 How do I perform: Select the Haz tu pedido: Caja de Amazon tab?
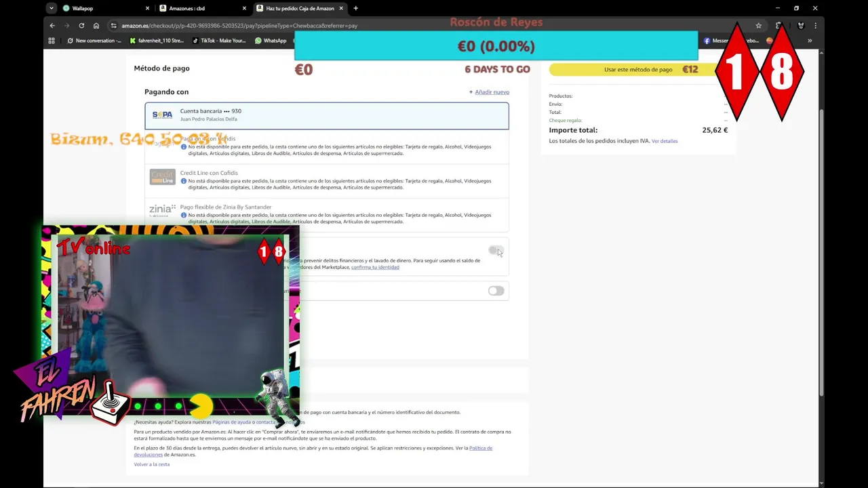[x=299, y=8]
